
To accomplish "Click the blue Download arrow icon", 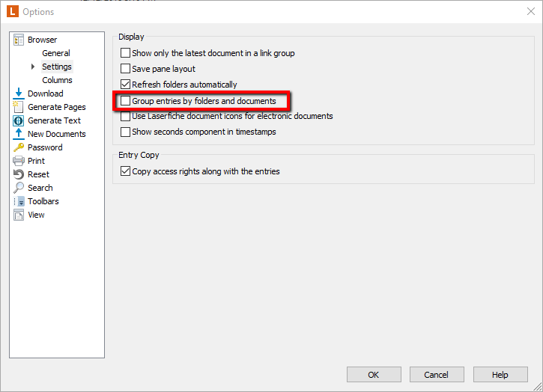I will [x=19, y=94].
